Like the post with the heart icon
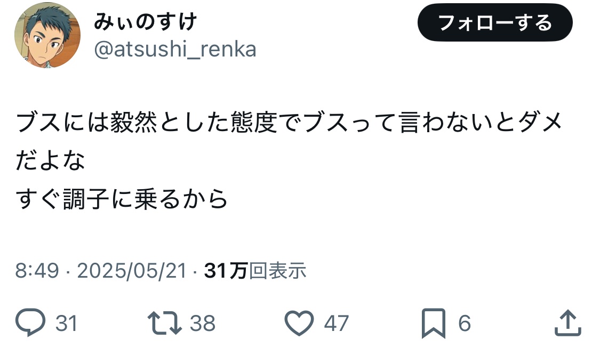 tap(299, 323)
